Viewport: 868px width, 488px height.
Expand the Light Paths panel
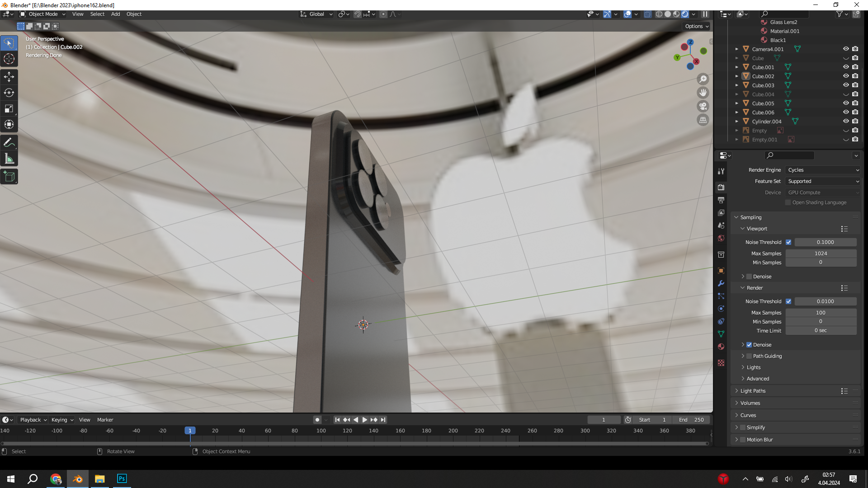coord(753,391)
